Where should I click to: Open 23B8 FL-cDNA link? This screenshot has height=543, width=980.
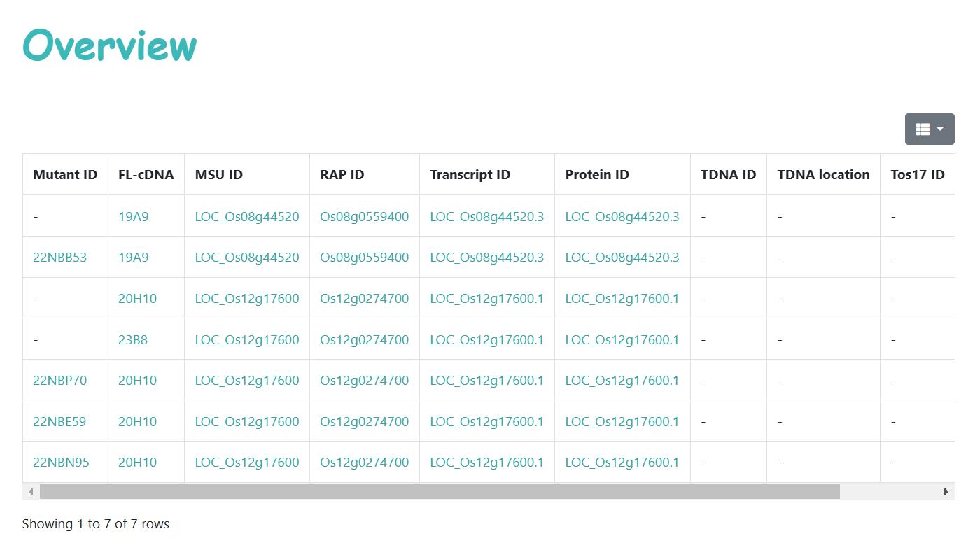[133, 340]
